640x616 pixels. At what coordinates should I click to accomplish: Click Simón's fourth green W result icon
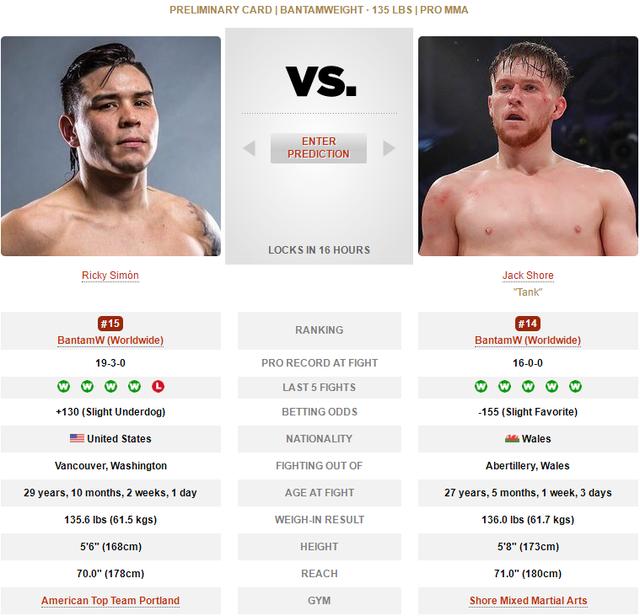tap(134, 386)
